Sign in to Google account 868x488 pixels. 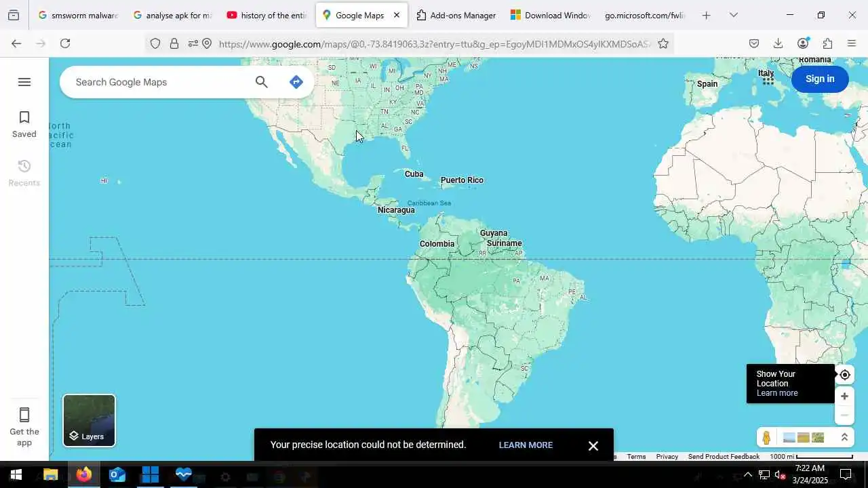click(820, 79)
